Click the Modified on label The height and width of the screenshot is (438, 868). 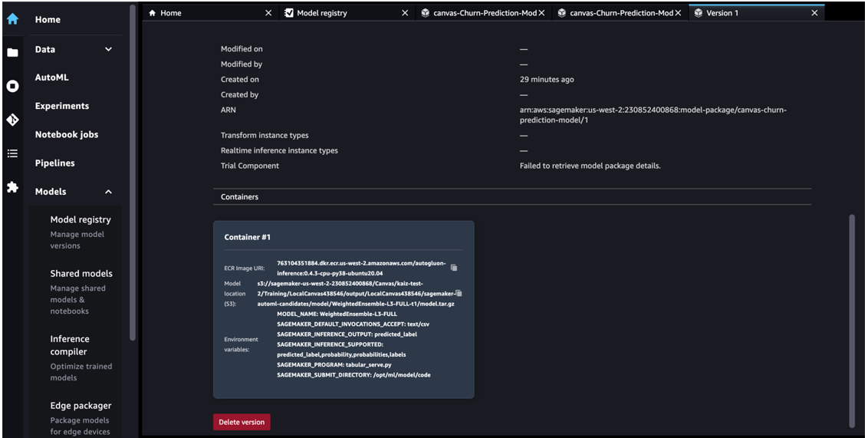(x=242, y=49)
